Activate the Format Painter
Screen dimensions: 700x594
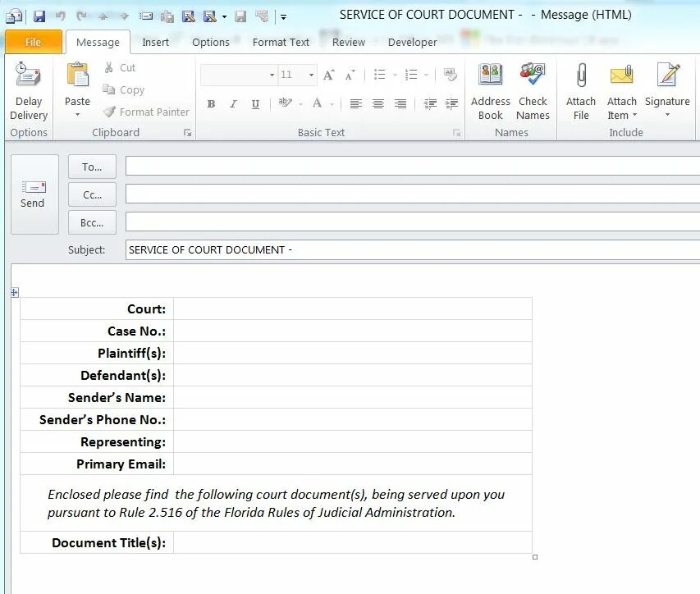pos(146,112)
